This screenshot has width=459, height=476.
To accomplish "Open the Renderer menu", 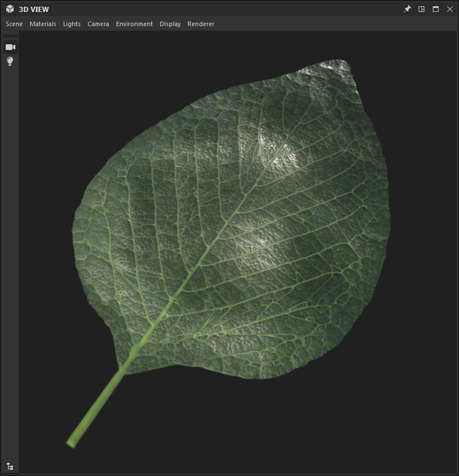I will click(x=201, y=24).
